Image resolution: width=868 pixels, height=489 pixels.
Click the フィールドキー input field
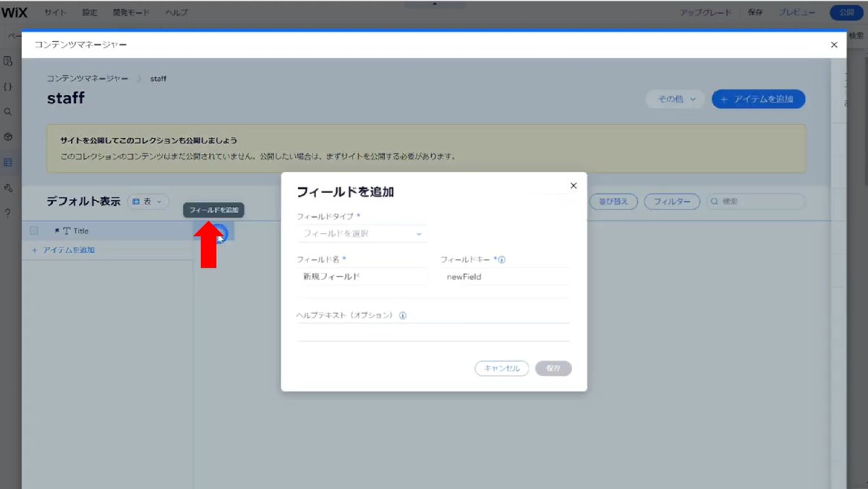505,276
